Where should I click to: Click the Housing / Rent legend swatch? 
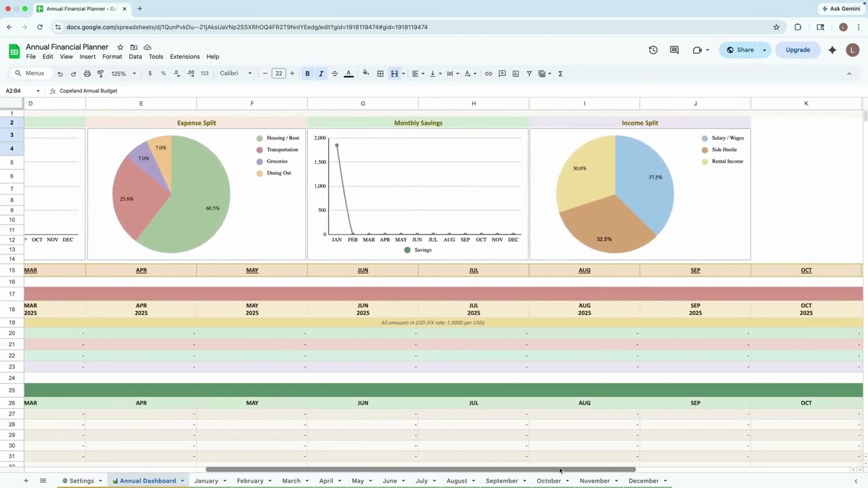click(259, 138)
